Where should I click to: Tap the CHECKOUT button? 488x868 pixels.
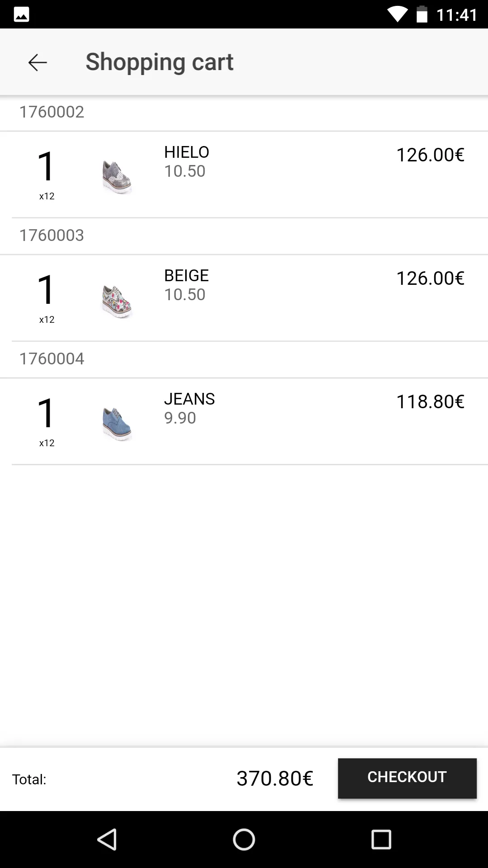(407, 778)
